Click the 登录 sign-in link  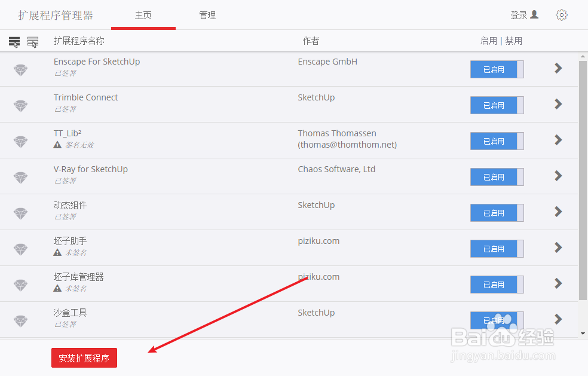519,16
